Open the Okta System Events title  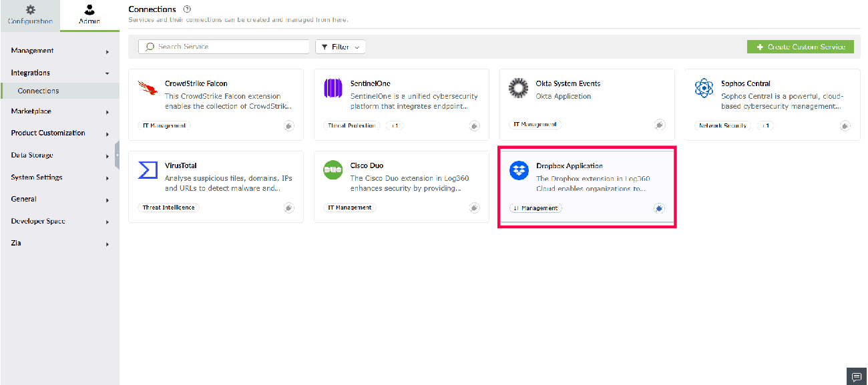(x=568, y=84)
